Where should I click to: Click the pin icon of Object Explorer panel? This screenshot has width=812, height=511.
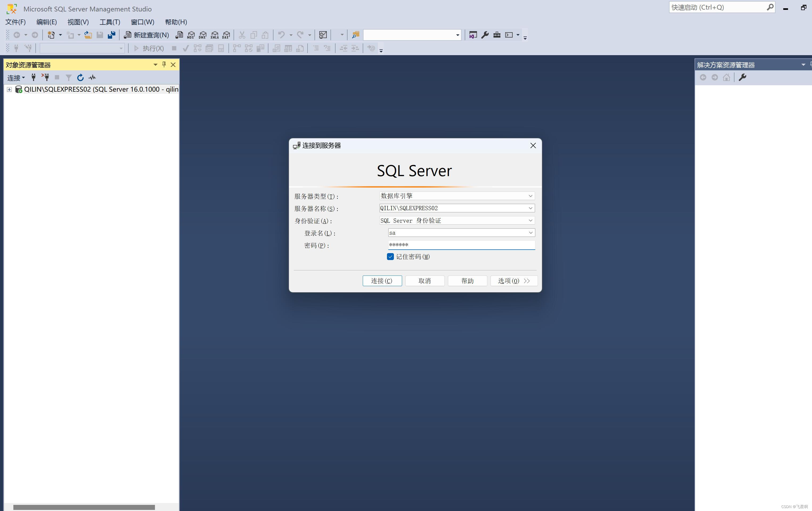tap(164, 64)
